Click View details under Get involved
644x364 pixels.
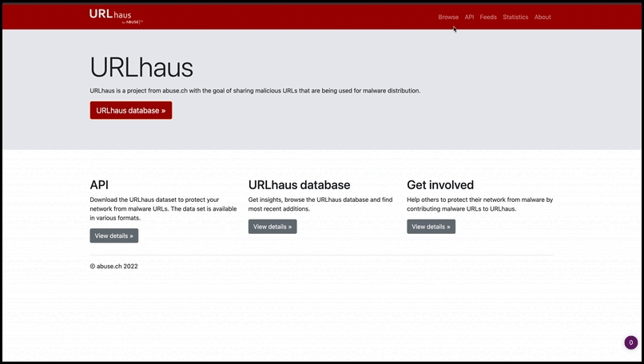[x=431, y=227]
